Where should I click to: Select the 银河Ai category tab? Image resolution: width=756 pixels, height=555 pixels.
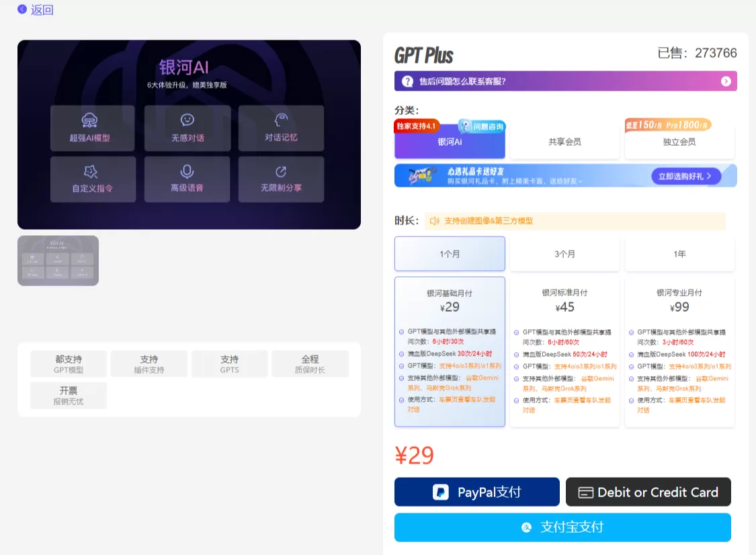pos(450,142)
